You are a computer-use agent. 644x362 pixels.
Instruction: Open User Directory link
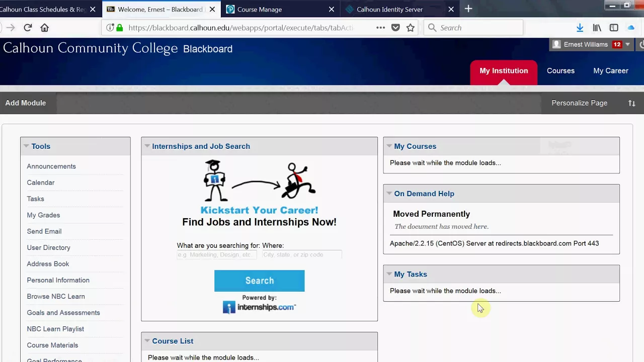pyautogui.click(x=48, y=248)
